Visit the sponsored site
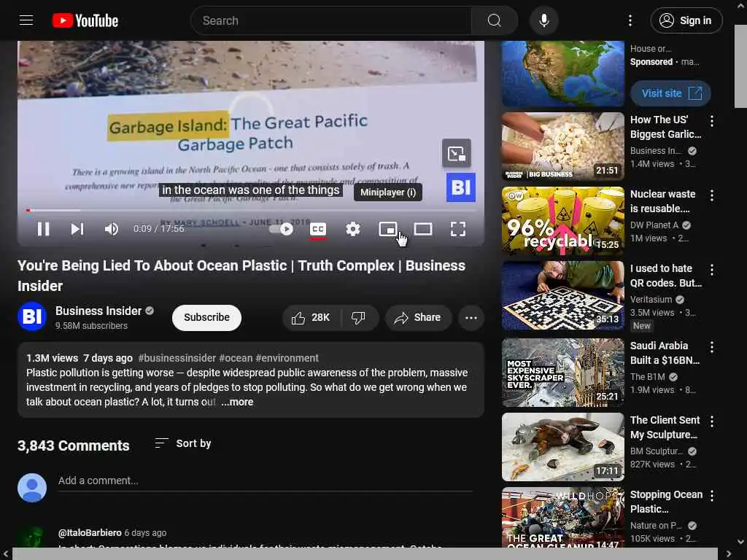This screenshot has width=747, height=560. coord(670,93)
